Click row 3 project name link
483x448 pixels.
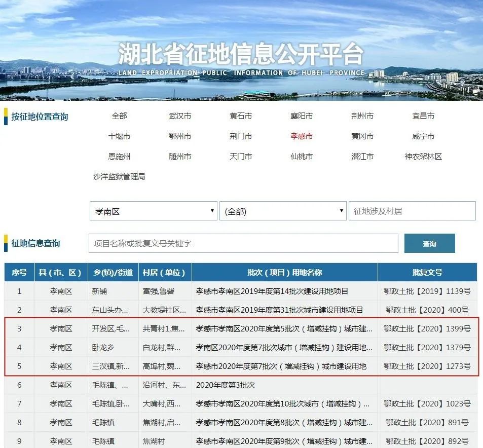click(283, 328)
